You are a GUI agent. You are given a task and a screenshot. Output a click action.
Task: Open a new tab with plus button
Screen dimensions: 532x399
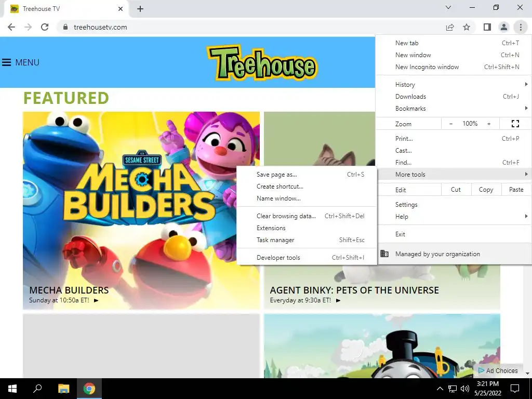pyautogui.click(x=140, y=9)
